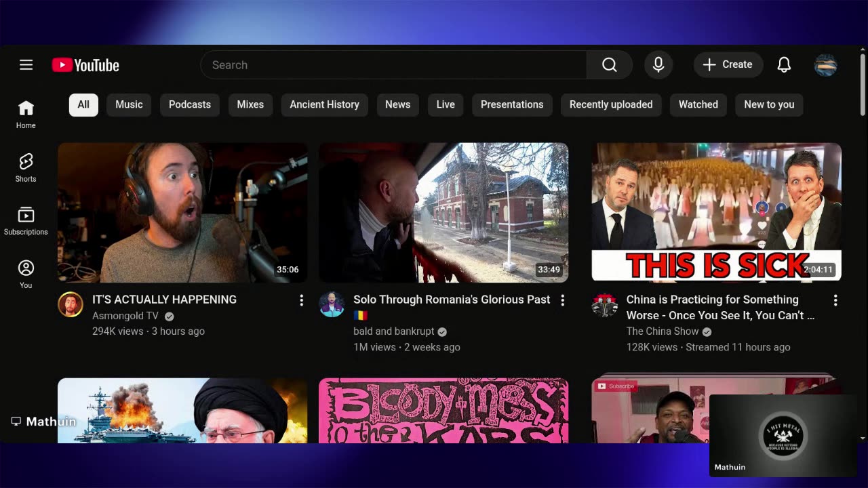The image size is (868, 488).
Task: Open the IT'S ACTUALLY HAPPENING title link
Action: 165,300
